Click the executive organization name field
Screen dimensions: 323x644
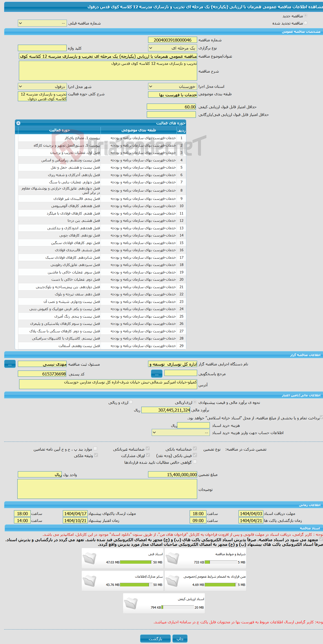(x=173, y=364)
